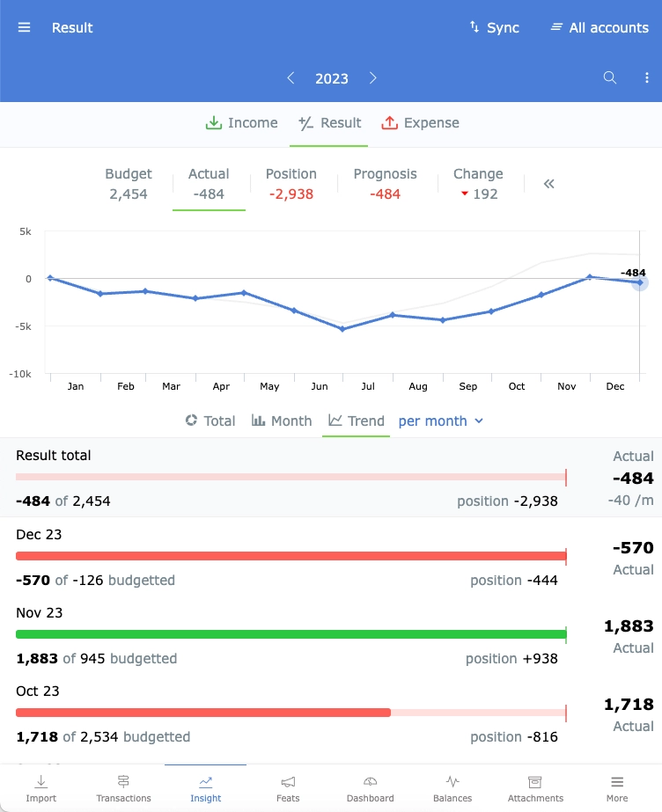
Task: Open the All accounts filter
Action: click(x=599, y=27)
